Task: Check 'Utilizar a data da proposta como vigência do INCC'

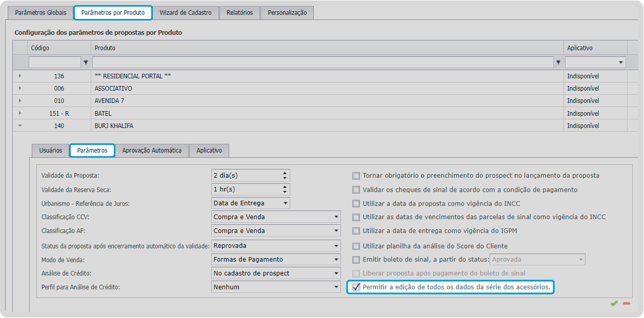Action: coord(356,203)
